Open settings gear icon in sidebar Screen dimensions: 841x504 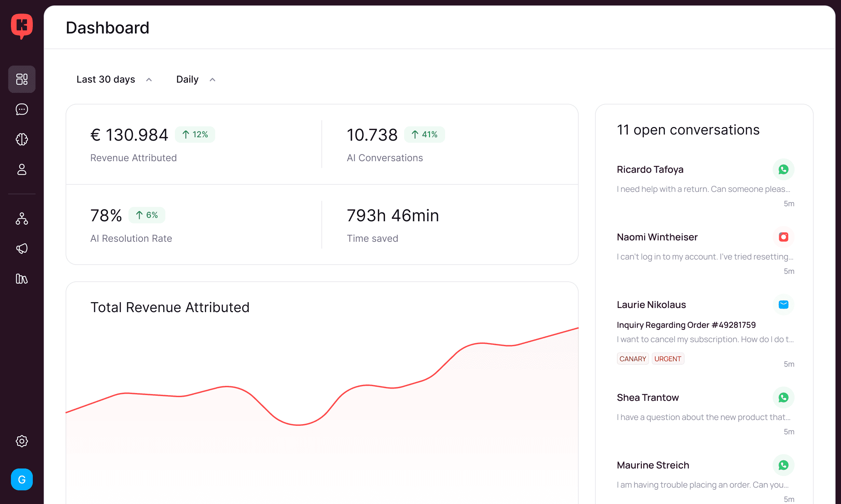(x=22, y=441)
